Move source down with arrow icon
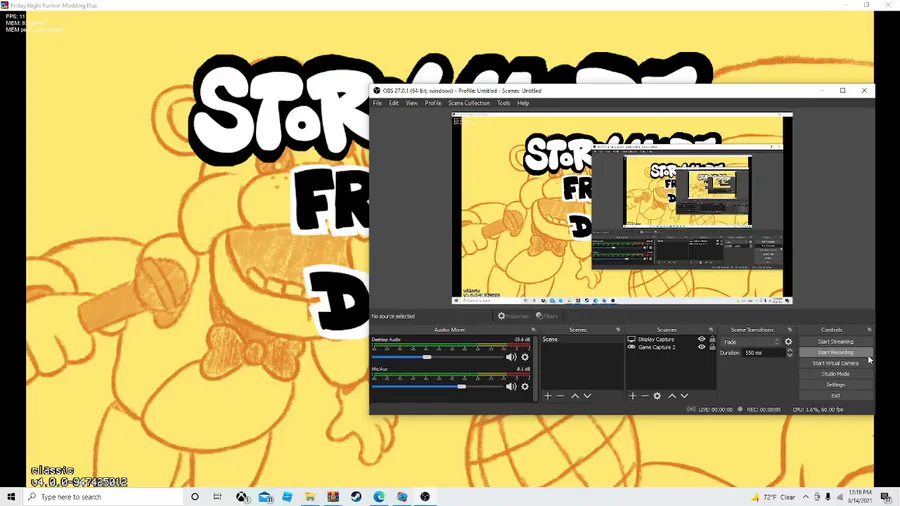The height and width of the screenshot is (506, 900). (x=684, y=396)
